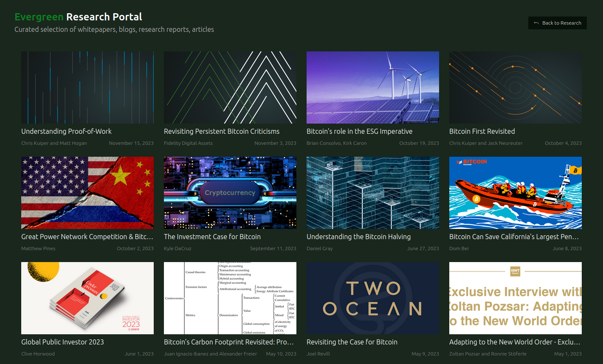Click the October 19, 2023 date
Screen dimensions: 603x364
419,143
